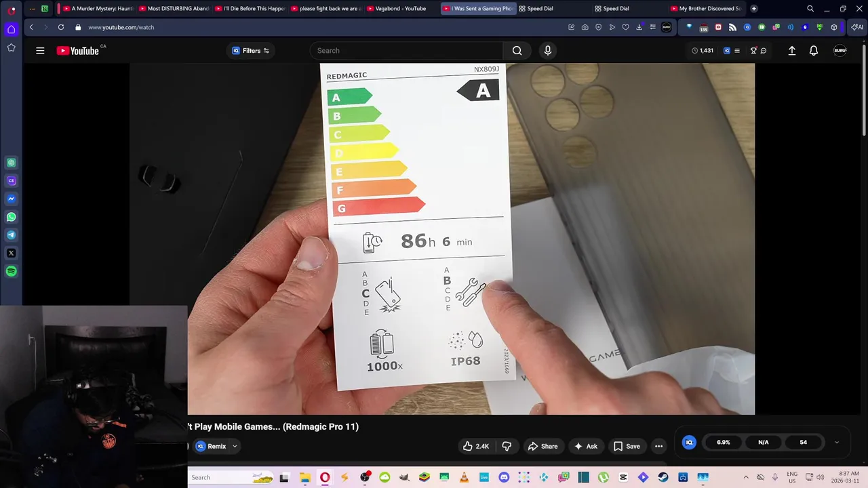The height and width of the screenshot is (488, 868).
Task: Switch to 'please fight back we are a' tab
Action: point(325,9)
